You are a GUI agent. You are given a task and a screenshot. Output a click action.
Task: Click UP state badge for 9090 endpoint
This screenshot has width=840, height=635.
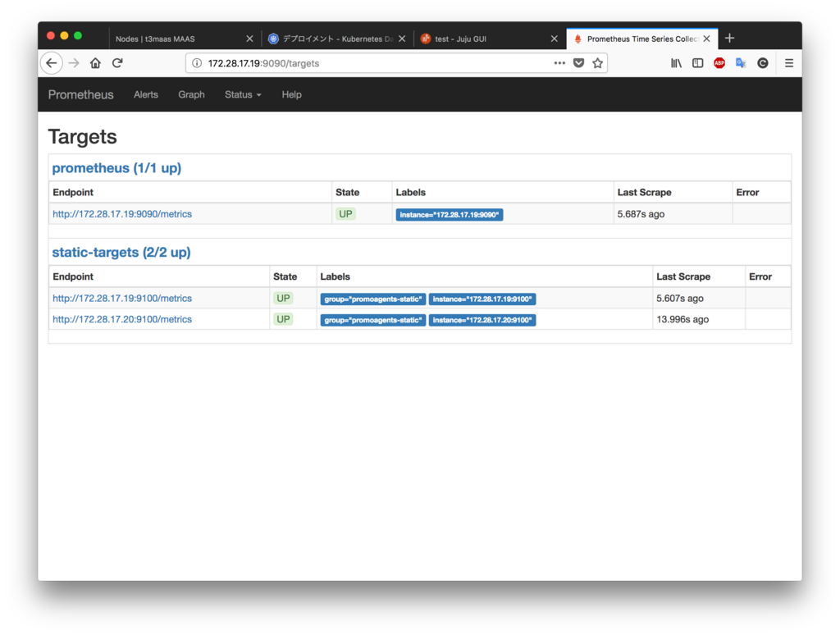click(x=345, y=214)
